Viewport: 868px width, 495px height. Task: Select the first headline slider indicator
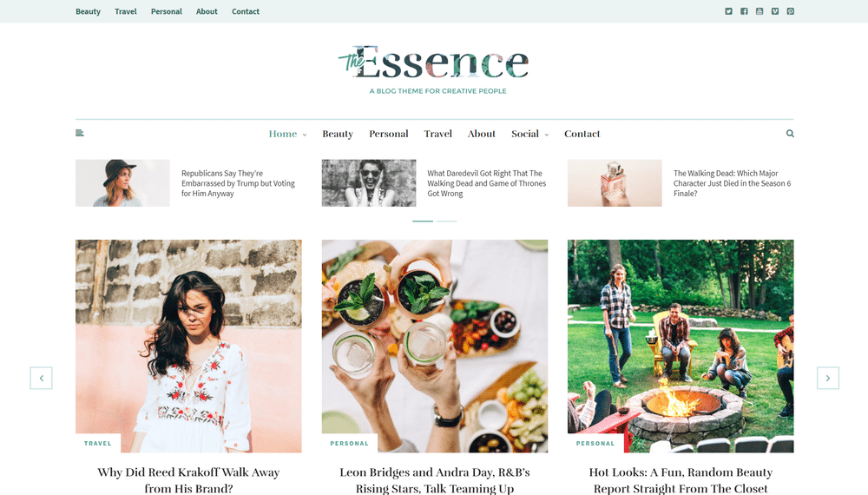click(423, 221)
